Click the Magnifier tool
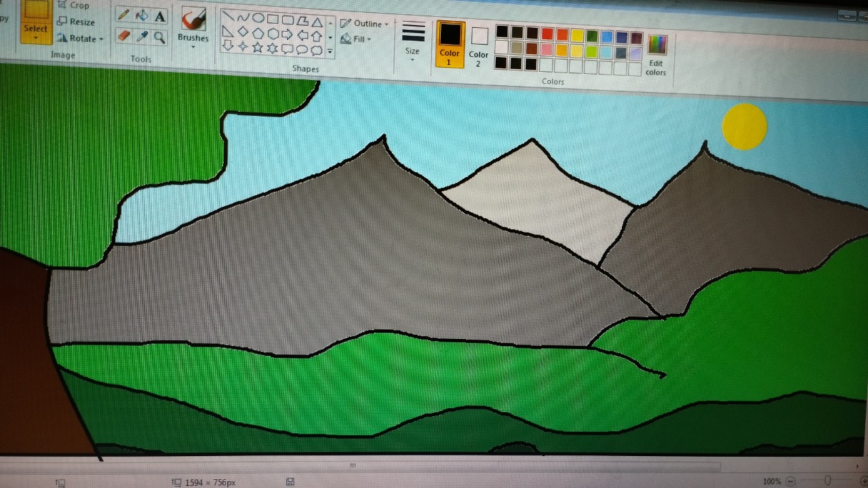 (x=160, y=37)
